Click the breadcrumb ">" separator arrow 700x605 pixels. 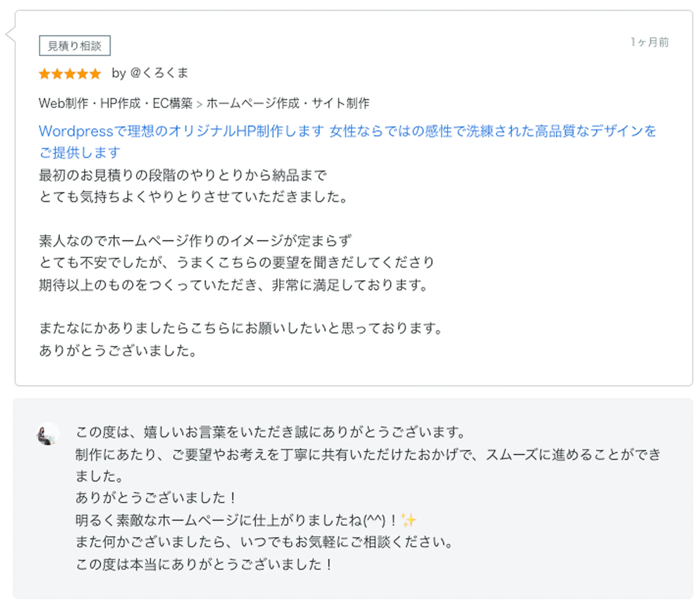coord(199,104)
